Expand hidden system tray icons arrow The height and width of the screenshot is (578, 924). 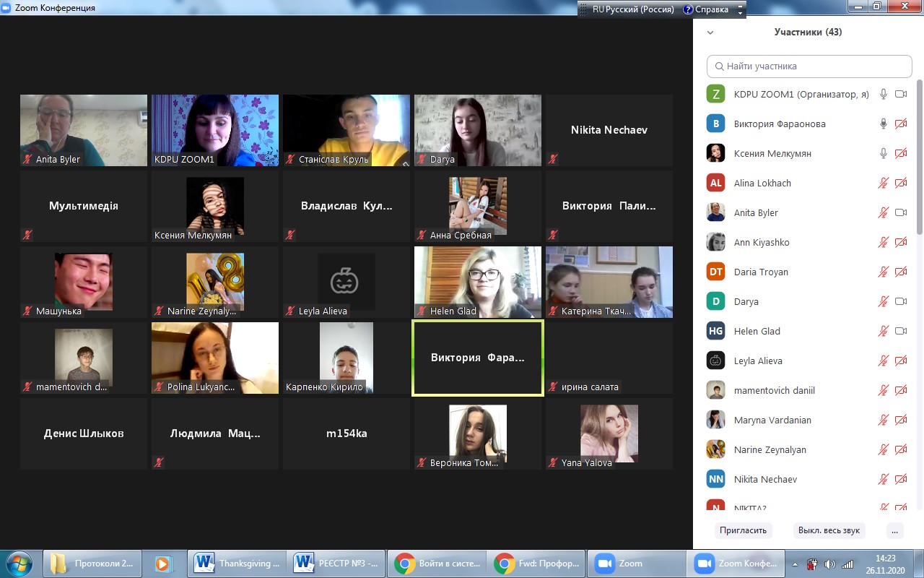click(795, 564)
